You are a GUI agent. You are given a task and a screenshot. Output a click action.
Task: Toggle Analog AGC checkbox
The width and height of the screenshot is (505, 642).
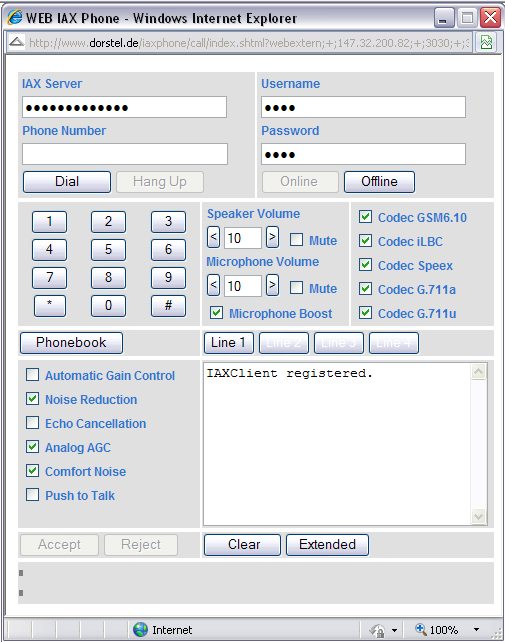[x=32, y=447]
